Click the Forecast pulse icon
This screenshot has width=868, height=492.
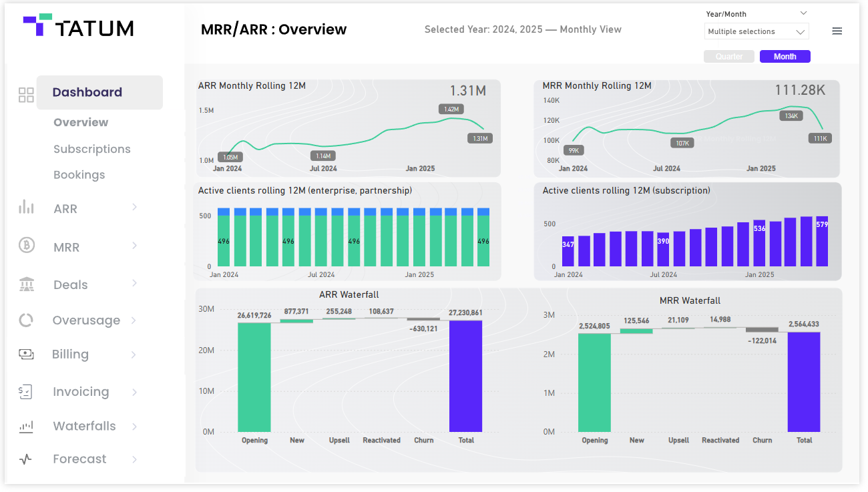pos(27,459)
